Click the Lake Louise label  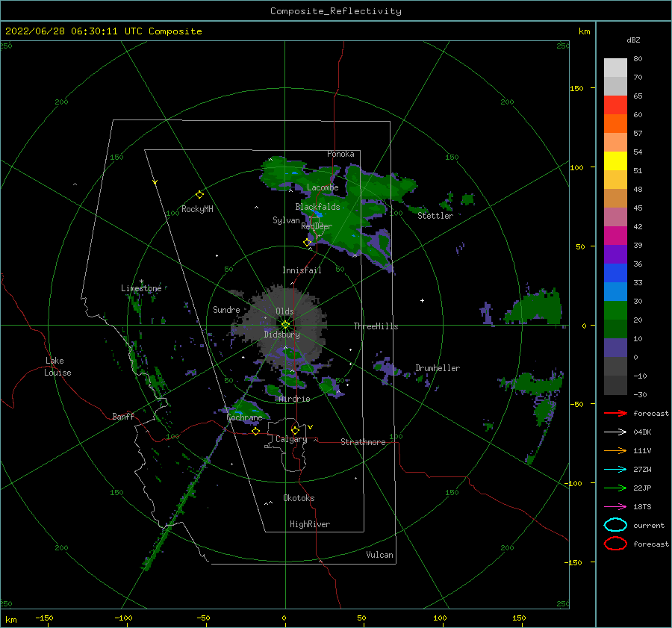57,367
